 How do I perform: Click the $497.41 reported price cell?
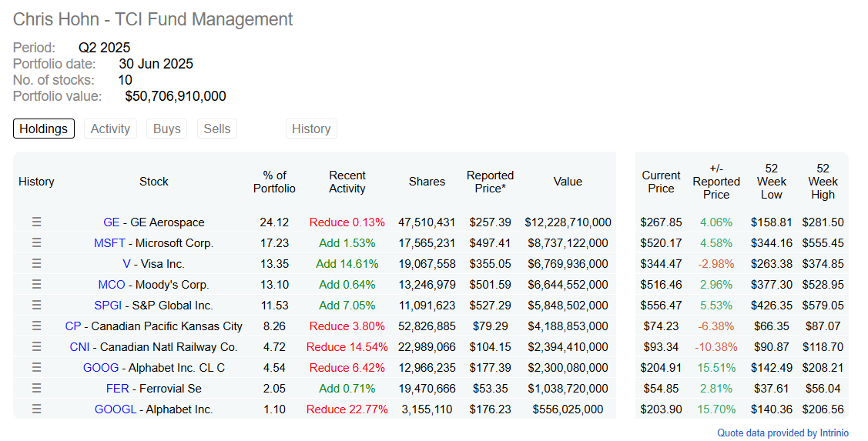490,243
